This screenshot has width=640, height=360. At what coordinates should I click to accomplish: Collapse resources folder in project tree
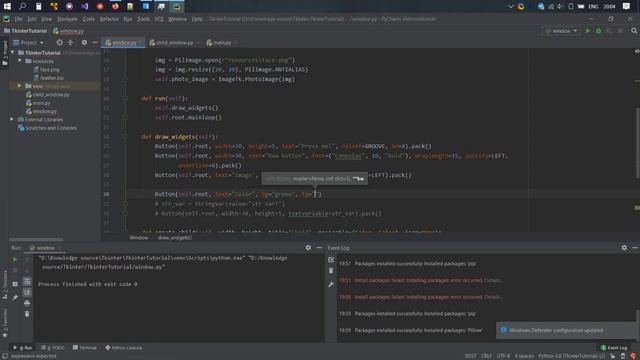pyautogui.click(x=20, y=61)
